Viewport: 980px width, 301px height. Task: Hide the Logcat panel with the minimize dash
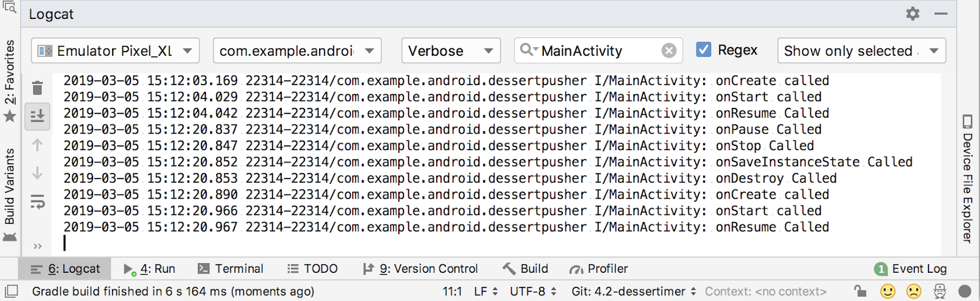point(941,13)
